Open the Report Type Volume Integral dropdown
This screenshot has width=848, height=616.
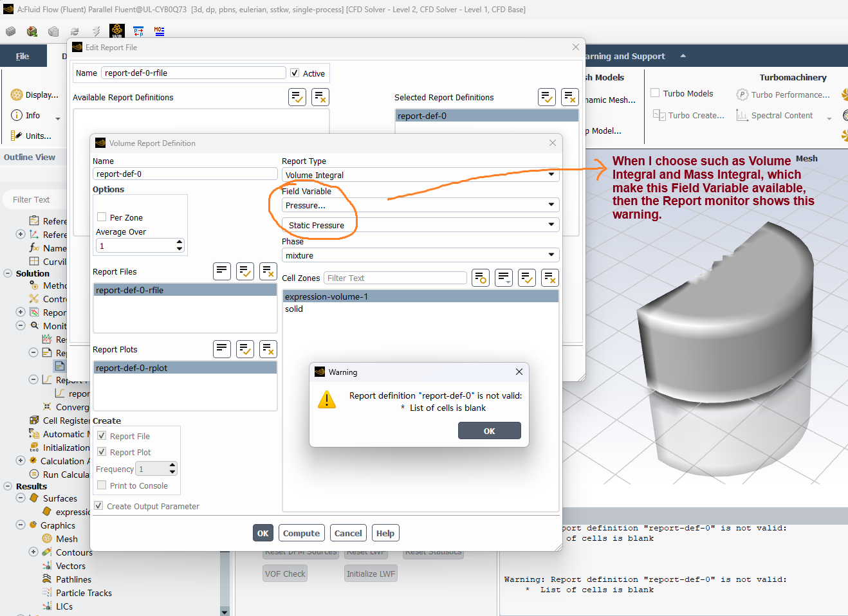point(420,175)
